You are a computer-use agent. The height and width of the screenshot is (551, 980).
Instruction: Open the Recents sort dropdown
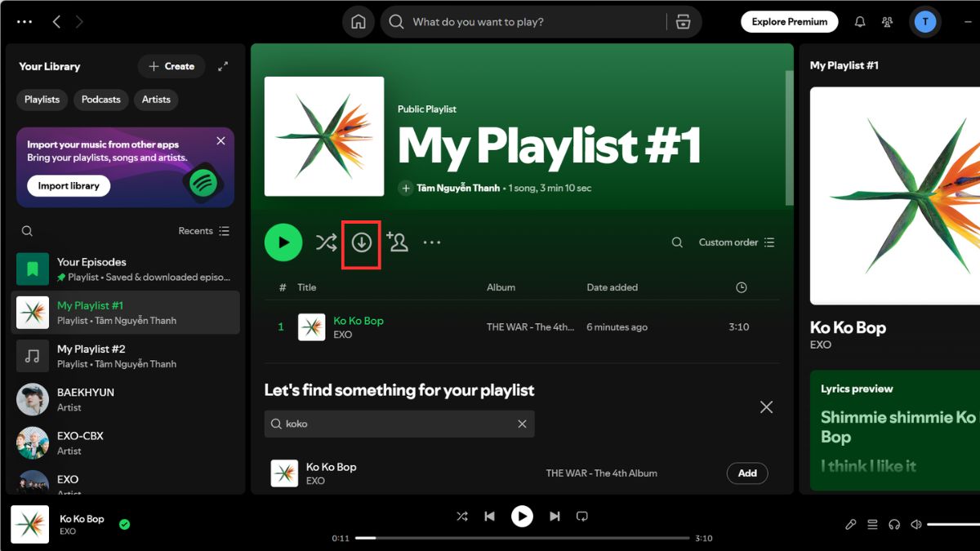tap(204, 231)
